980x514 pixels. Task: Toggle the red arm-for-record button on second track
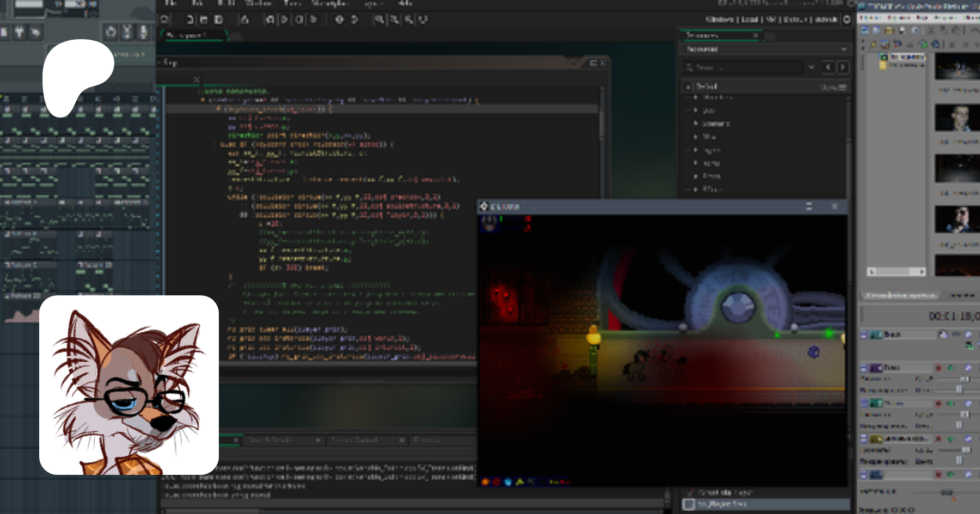(x=938, y=368)
